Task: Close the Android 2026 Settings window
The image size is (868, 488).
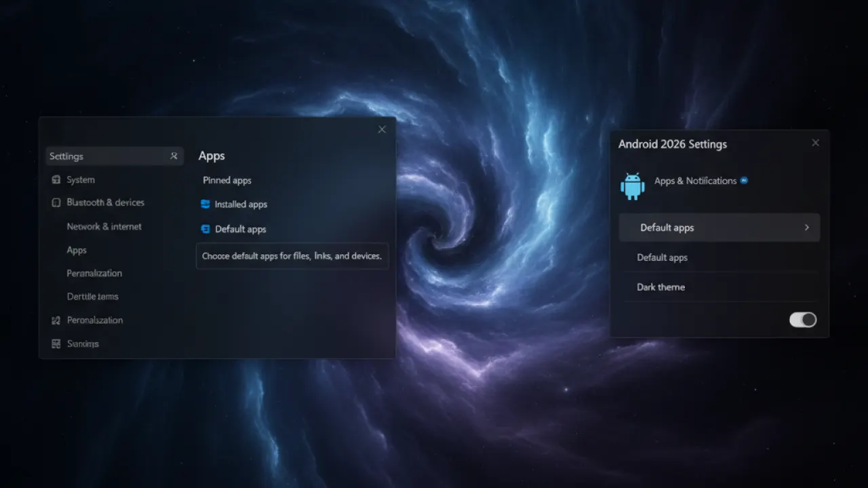Action: pos(816,143)
